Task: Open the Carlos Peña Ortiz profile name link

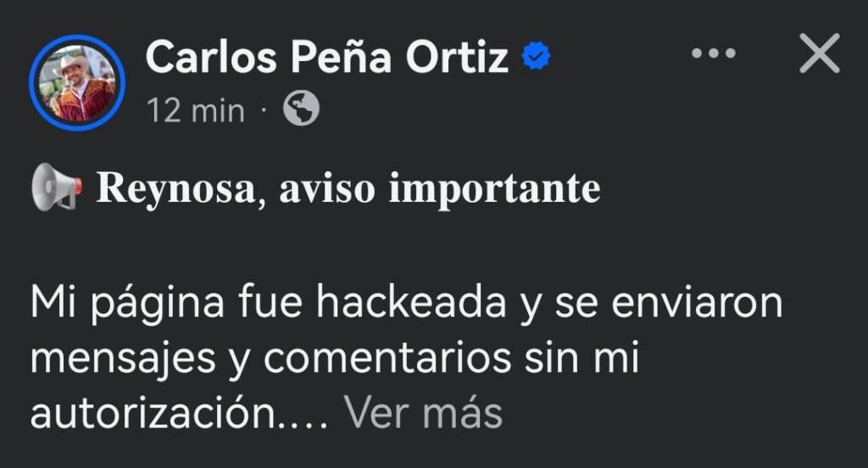Action: [x=327, y=58]
